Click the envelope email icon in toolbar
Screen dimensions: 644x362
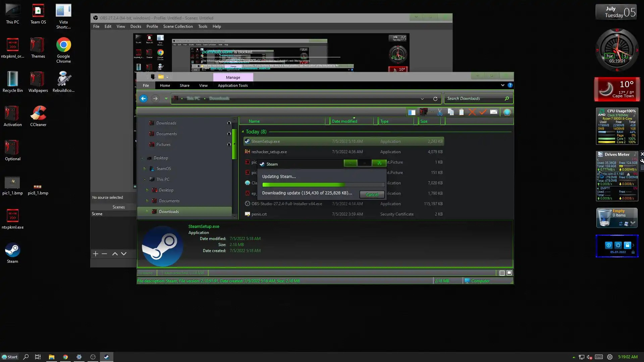pos(493,112)
